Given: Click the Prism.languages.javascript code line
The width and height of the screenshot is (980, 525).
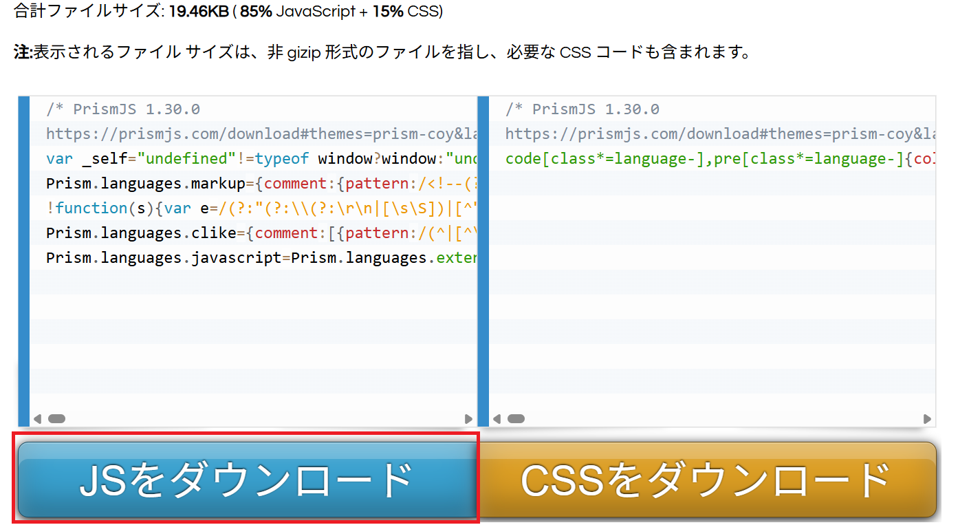Looking at the screenshot, I should 260,258.
